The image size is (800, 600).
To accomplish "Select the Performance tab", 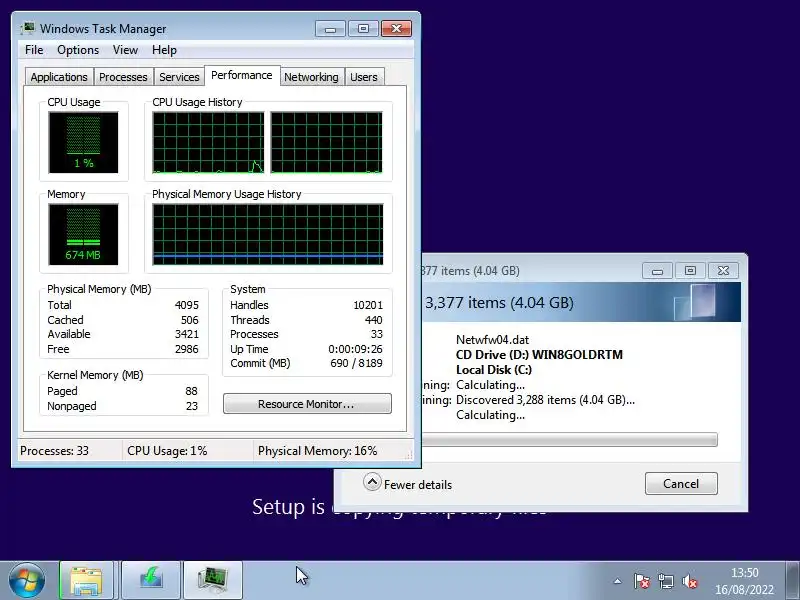I will pyautogui.click(x=242, y=76).
